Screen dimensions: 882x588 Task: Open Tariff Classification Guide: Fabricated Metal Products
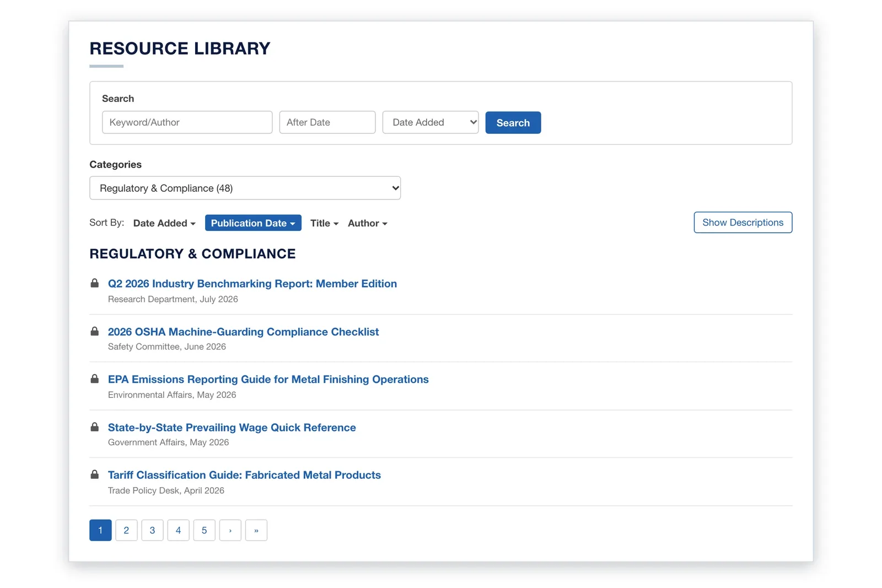point(244,475)
